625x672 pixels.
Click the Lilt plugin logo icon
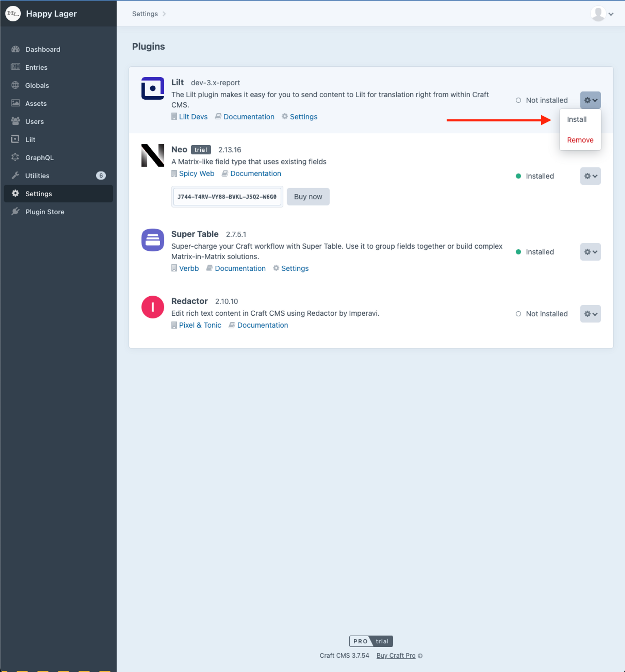point(152,88)
